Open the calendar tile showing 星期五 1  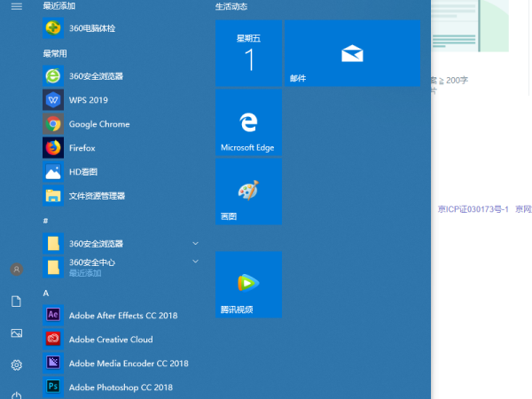(x=248, y=53)
